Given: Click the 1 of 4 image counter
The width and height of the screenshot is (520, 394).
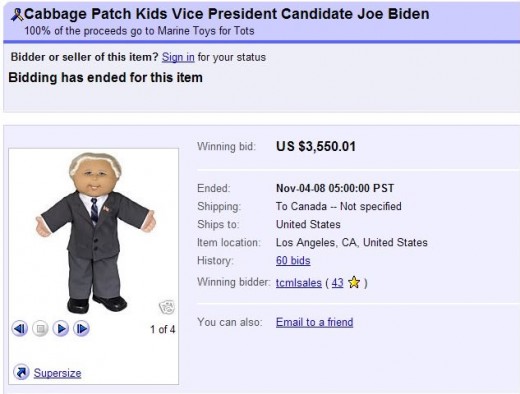Looking at the screenshot, I should point(162,329).
